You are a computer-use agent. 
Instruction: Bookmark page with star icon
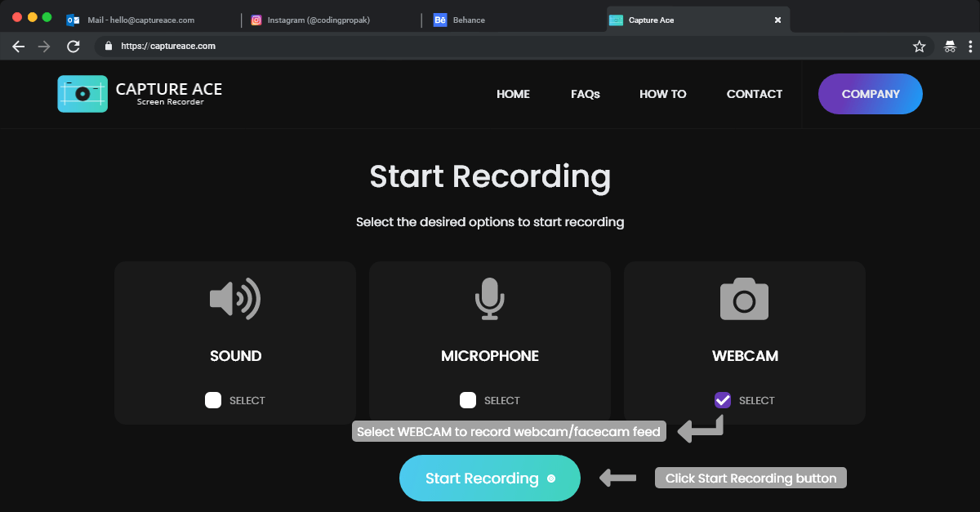919,47
